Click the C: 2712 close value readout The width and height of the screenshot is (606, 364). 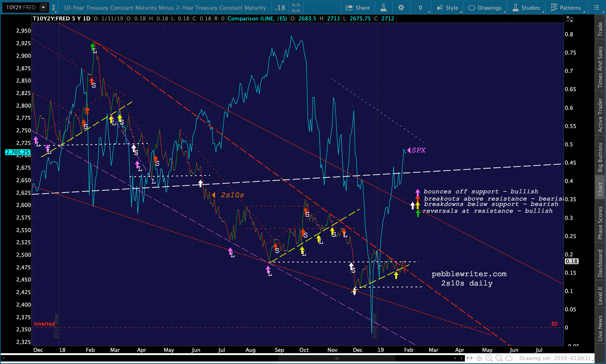384,19
